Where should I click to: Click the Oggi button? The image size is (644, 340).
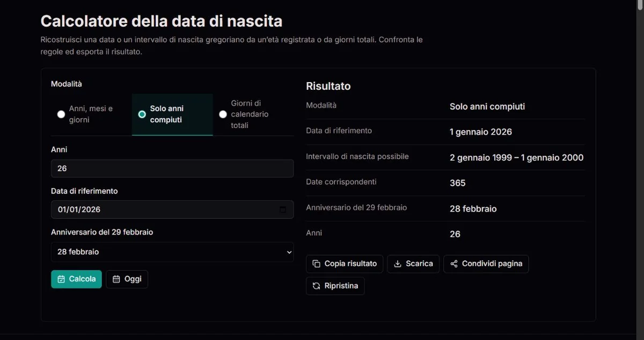tap(127, 279)
